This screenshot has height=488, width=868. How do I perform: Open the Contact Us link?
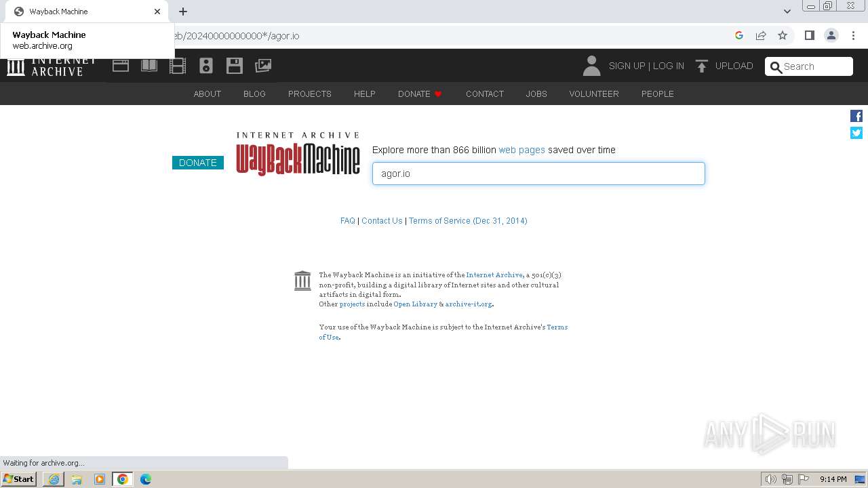(x=382, y=221)
